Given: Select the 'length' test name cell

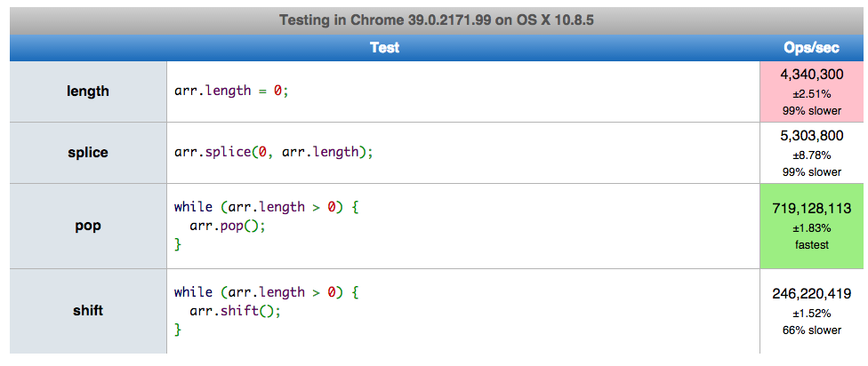Looking at the screenshot, I should [88, 91].
